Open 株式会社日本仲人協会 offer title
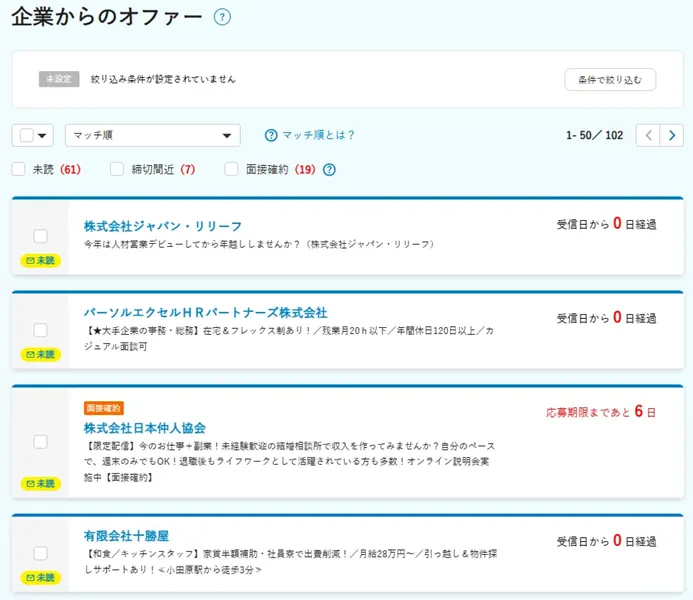Viewport: 693px width, 600px height. [145, 428]
